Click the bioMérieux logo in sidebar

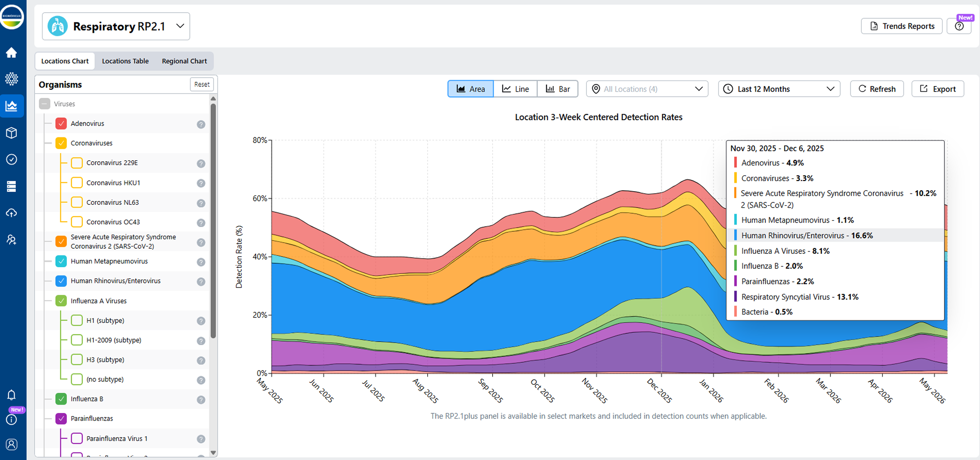12,17
